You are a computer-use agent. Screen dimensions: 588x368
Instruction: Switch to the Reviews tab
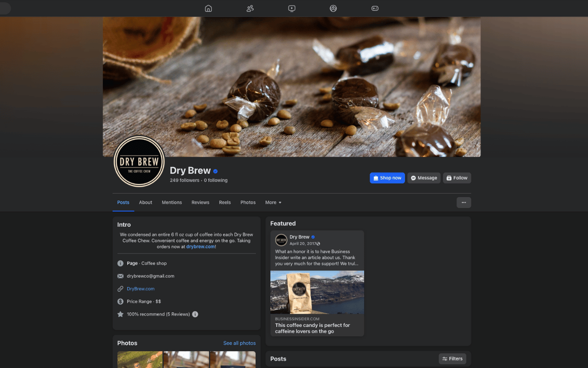pos(200,202)
